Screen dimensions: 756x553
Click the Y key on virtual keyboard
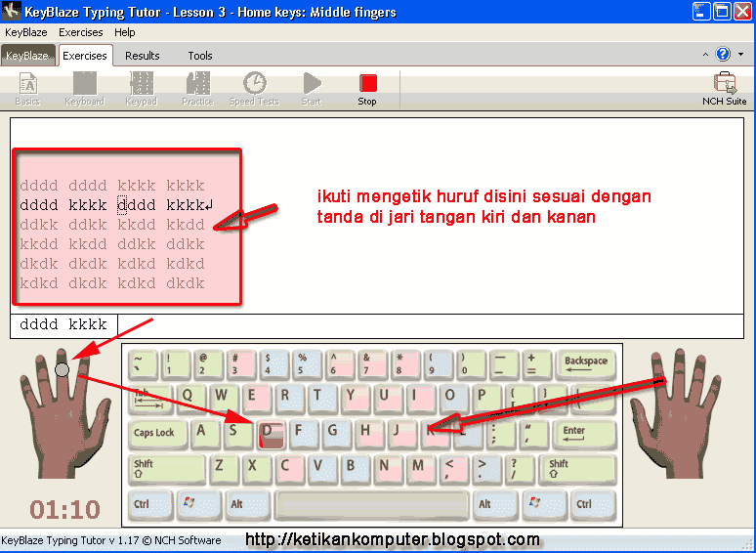pyautogui.click(x=355, y=399)
